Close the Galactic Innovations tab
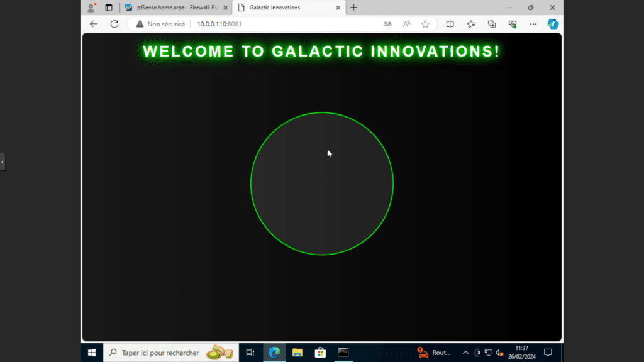The height and width of the screenshot is (362, 644). (338, 8)
